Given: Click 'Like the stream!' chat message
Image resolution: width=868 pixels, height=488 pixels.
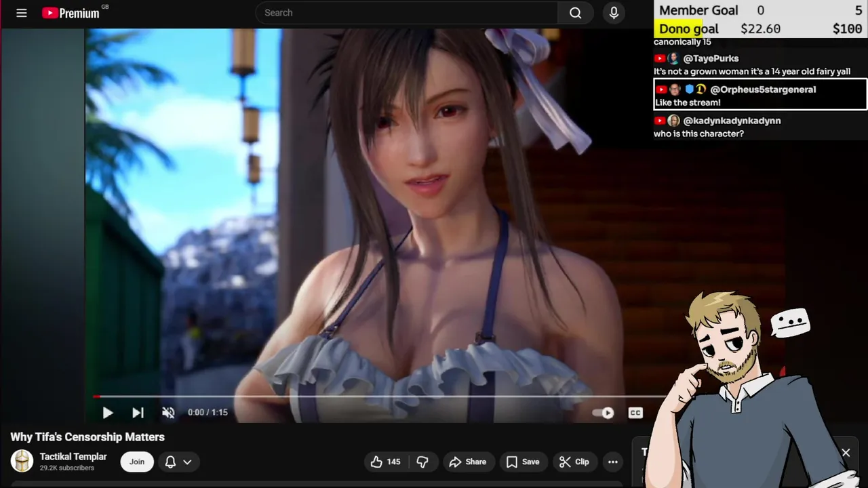Looking at the screenshot, I should (x=688, y=102).
